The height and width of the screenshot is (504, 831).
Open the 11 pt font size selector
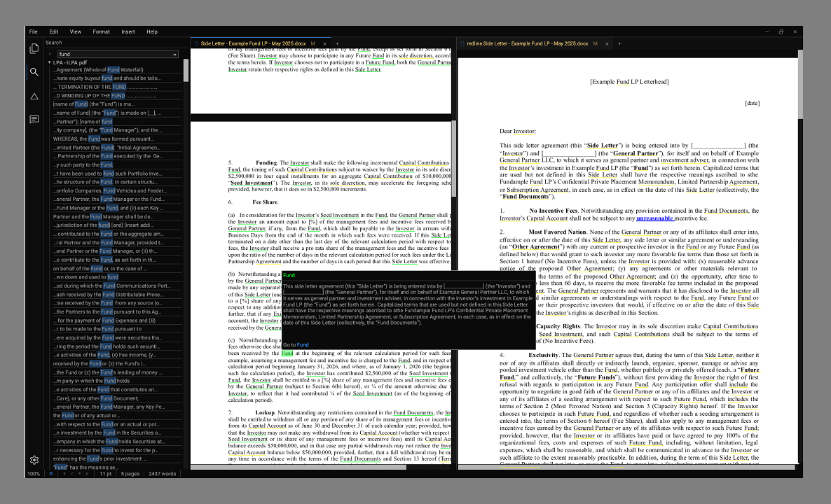click(x=104, y=474)
